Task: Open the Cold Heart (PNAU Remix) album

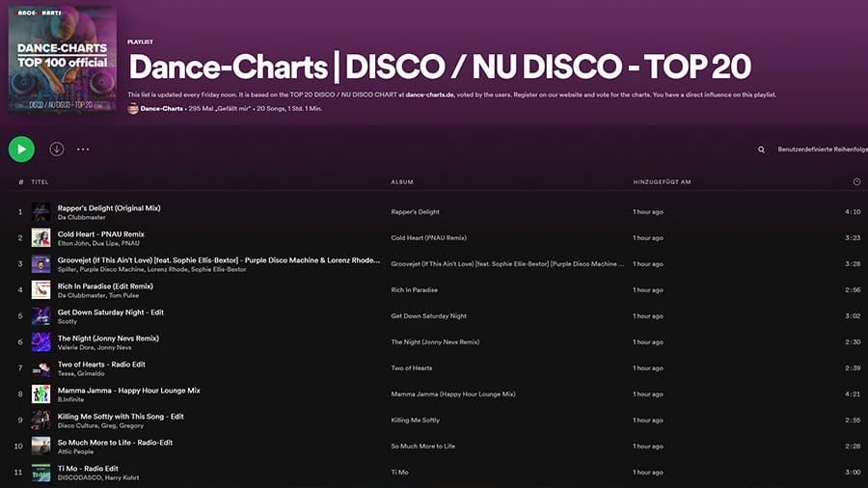Action: [x=428, y=238]
